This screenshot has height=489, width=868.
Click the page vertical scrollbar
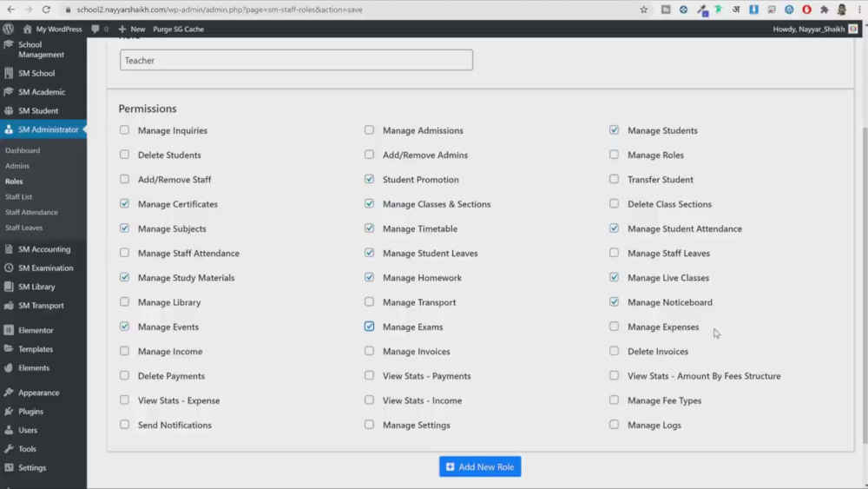pyautogui.click(x=862, y=261)
